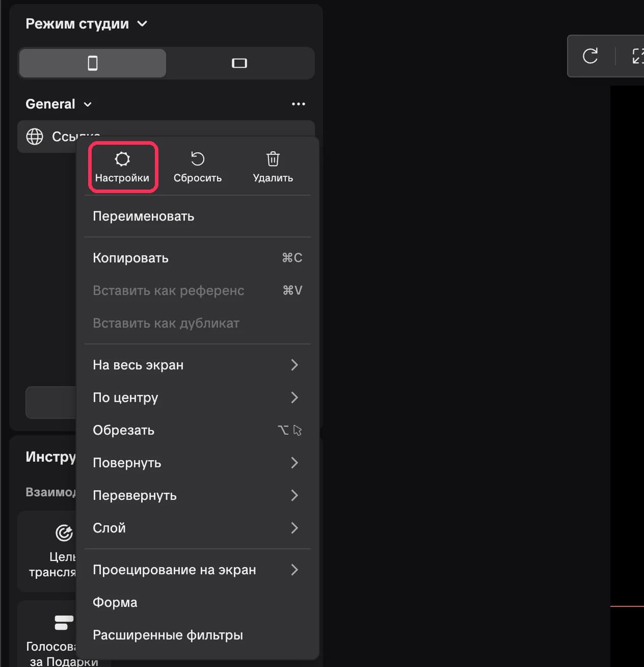Click the disabled Вставить как референс entry
The width and height of the screenshot is (644, 667).
click(197, 290)
